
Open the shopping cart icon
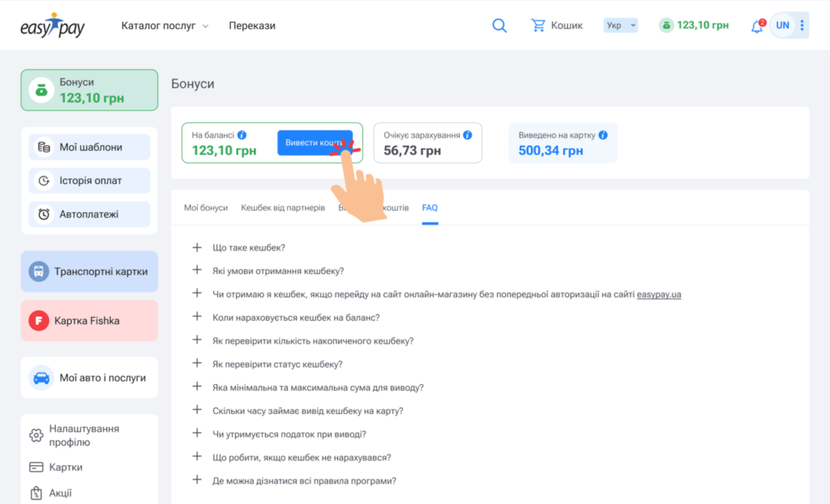pos(538,25)
